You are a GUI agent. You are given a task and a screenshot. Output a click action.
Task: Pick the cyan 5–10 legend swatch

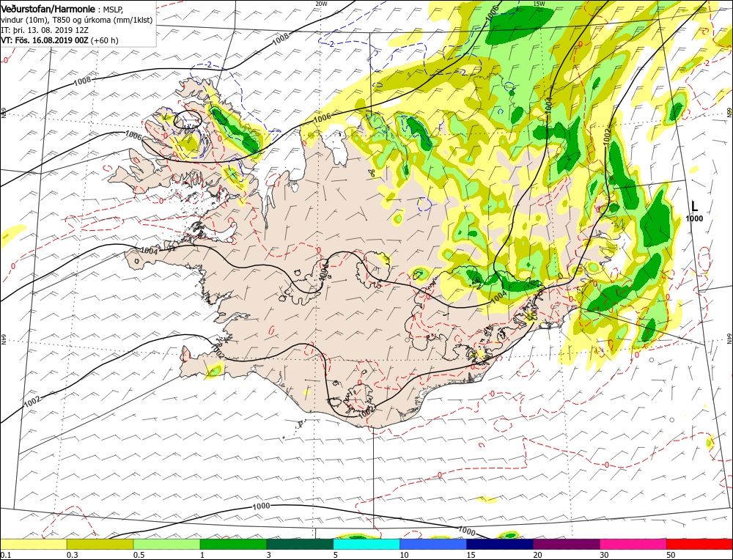366,544
